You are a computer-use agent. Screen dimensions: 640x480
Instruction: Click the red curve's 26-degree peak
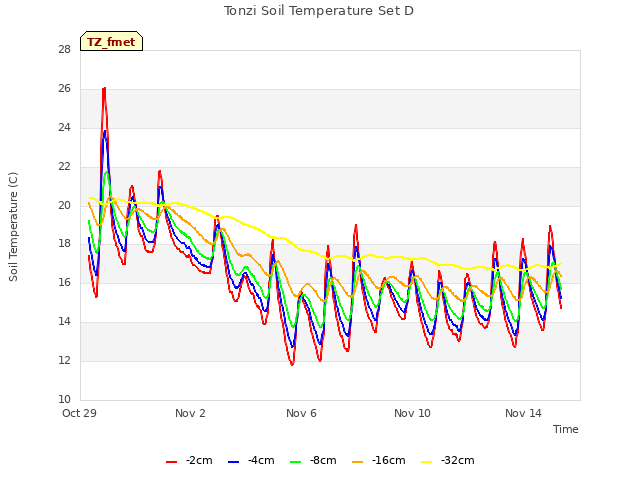[104, 89]
